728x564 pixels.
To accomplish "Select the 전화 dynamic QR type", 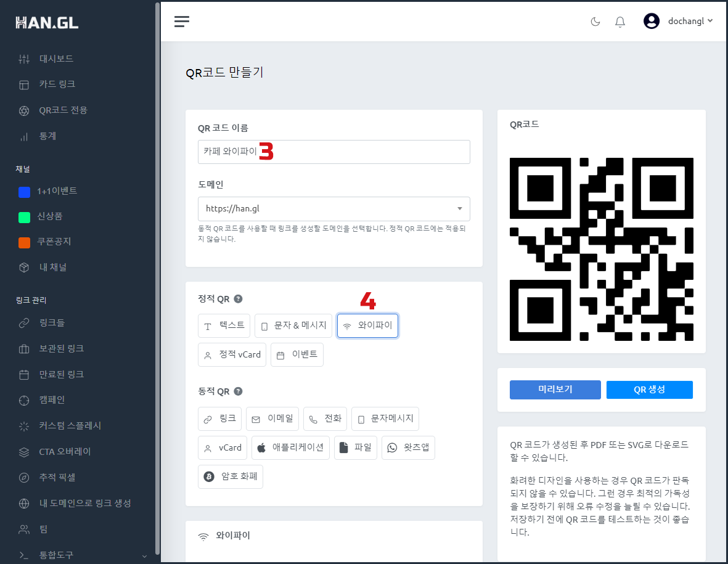I will click(x=325, y=419).
